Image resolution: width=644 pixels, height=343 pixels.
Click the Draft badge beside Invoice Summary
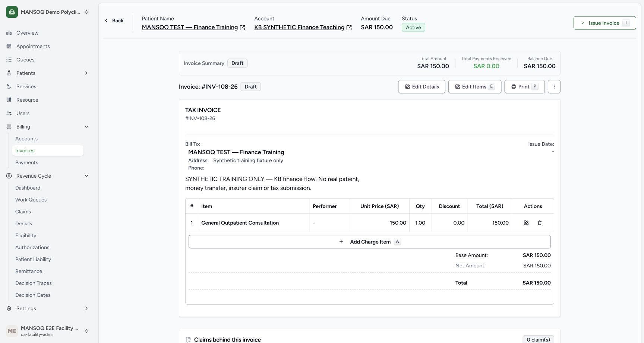click(237, 63)
